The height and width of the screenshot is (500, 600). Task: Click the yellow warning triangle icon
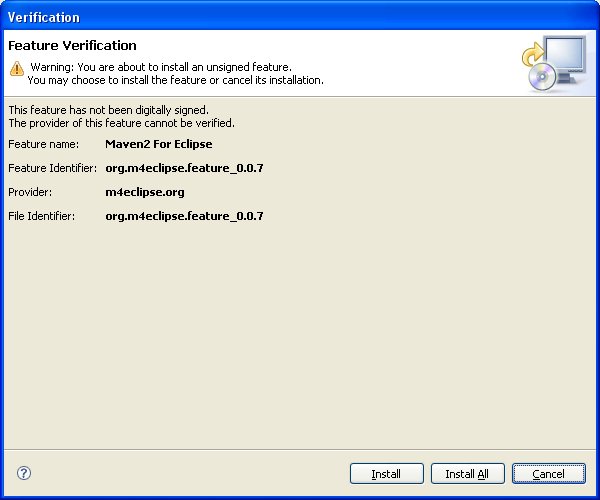[x=16, y=67]
